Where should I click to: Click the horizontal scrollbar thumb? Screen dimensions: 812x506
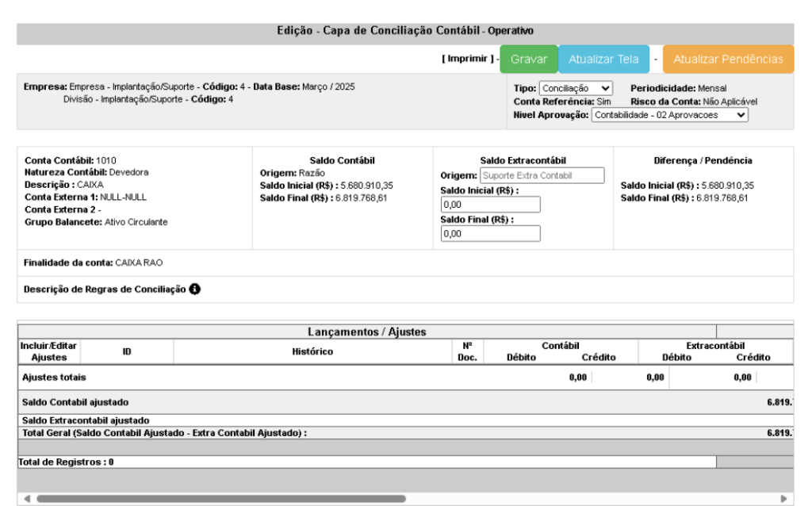point(220,499)
